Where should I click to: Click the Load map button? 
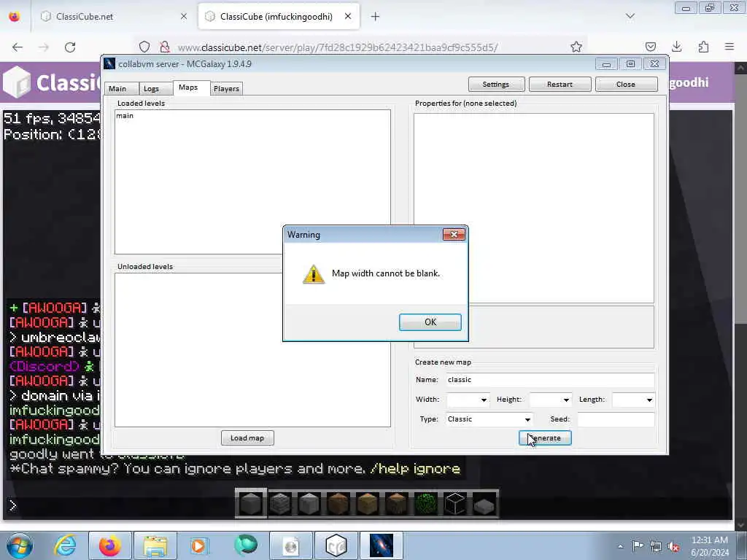pyautogui.click(x=247, y=438)
